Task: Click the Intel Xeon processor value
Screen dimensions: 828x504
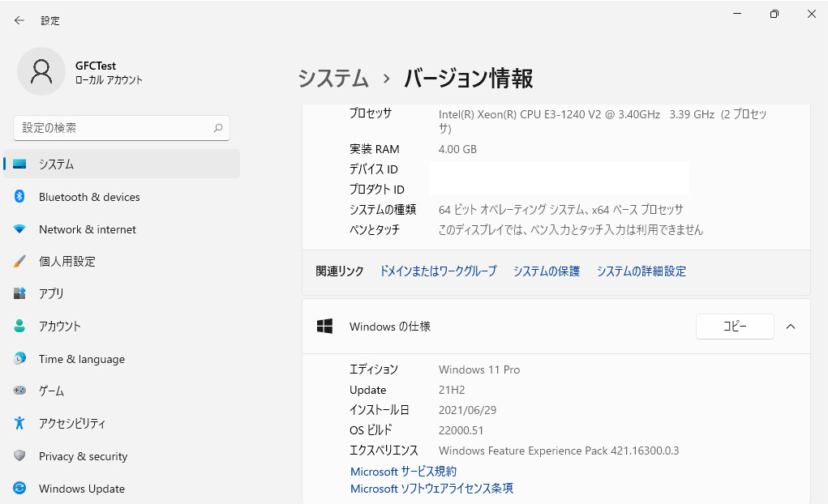Action: 602,121
